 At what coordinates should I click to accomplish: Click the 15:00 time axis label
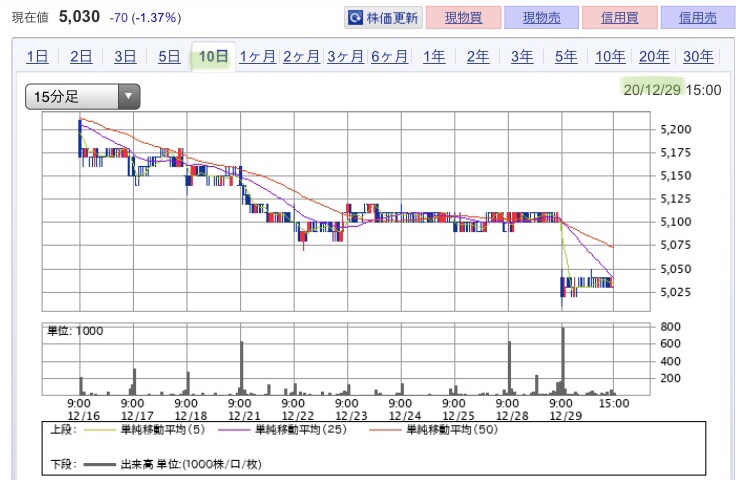[x=614, y=404]
